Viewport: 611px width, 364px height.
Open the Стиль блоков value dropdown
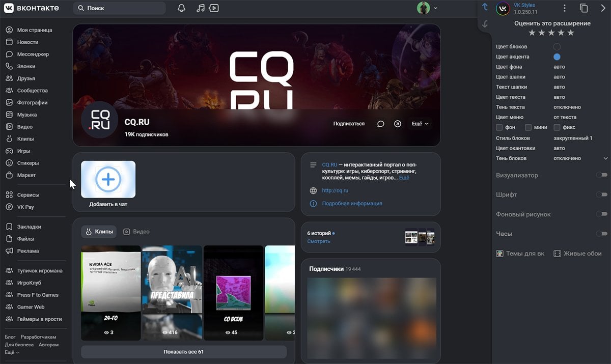573,138
